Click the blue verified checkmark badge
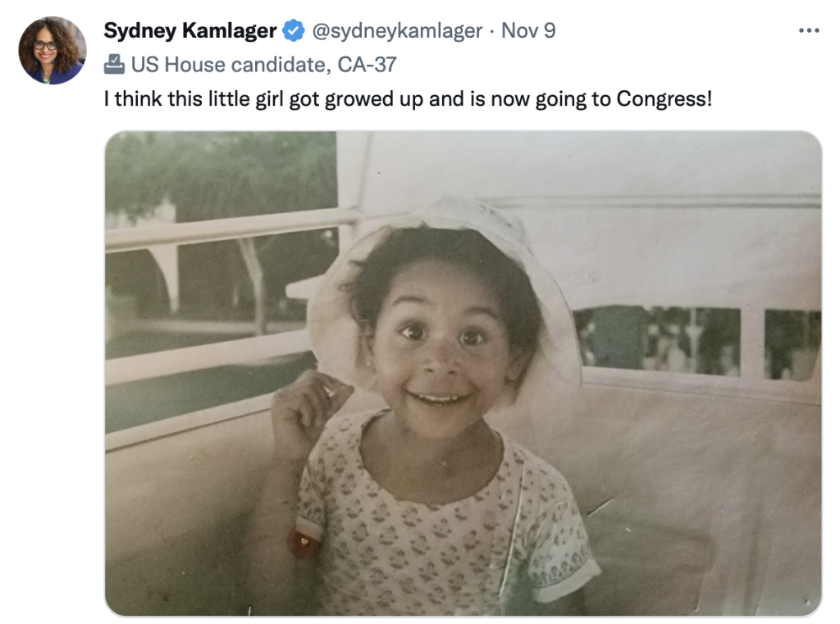 point(293,31)
